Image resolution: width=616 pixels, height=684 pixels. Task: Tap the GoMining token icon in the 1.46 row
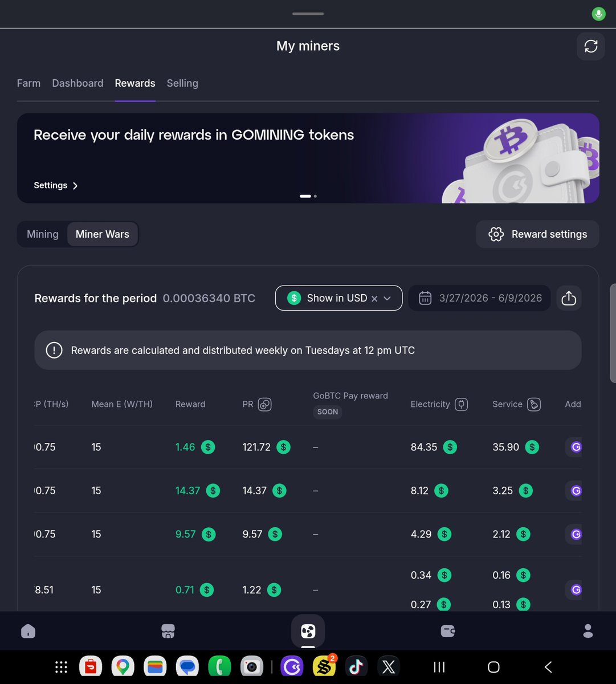click(x=576, y=447)
